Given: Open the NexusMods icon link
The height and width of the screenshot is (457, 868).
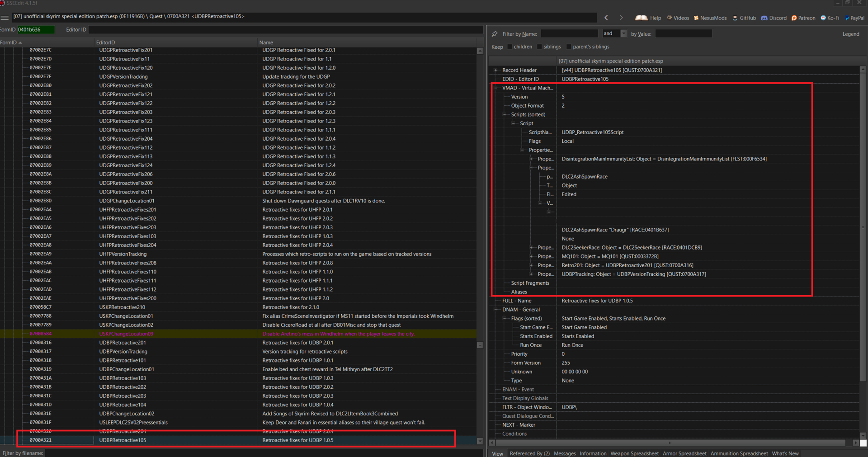Looking at the screenshot, I should coord(696,18).
